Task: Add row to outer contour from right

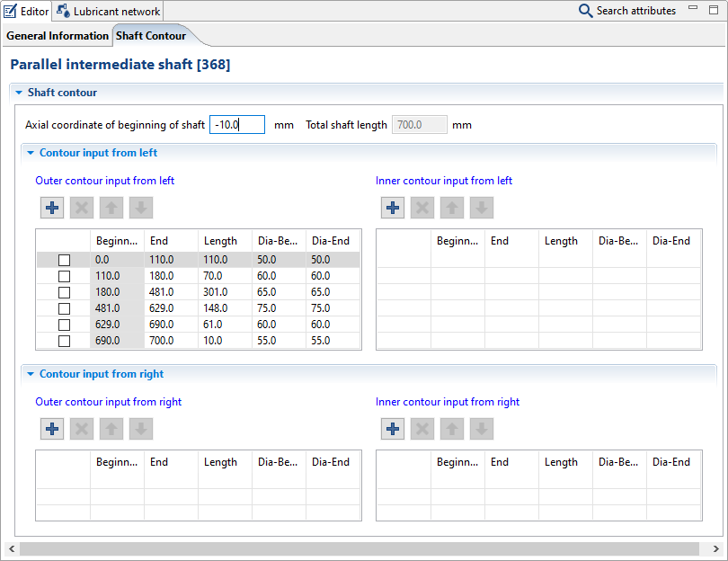Action: coord(52,429)
